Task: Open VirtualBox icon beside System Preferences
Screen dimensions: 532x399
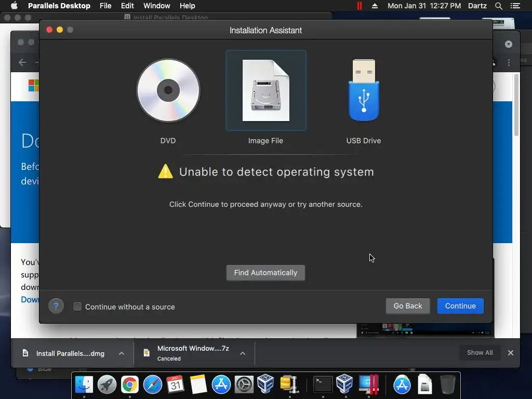Action: (265, 384)
